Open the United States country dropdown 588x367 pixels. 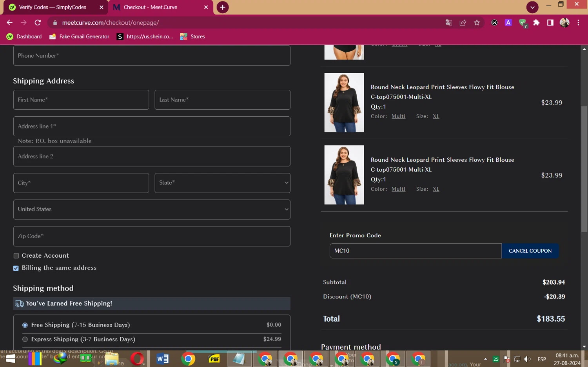click(x=152, y=210)
